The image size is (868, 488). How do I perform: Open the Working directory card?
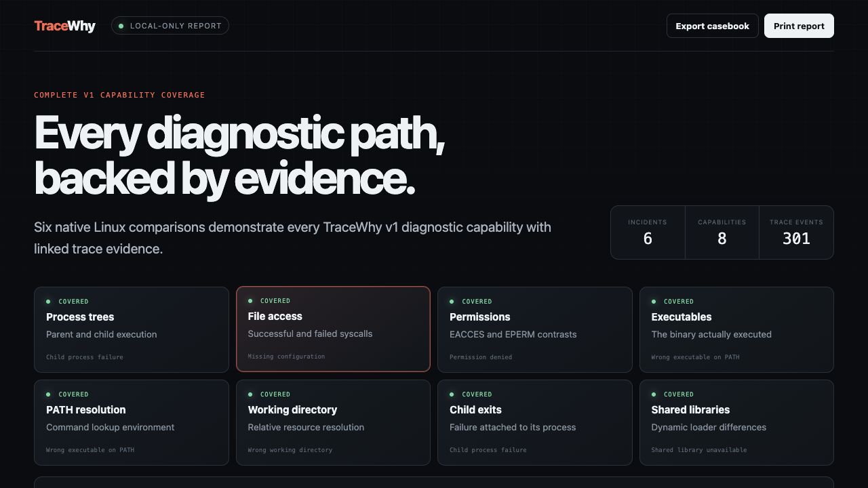[333, 422]
